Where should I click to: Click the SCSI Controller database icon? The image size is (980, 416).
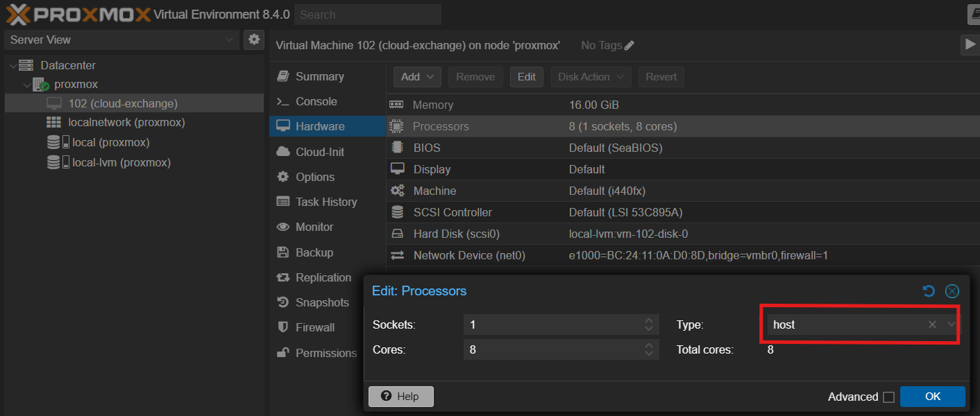[x=397, y=212]
